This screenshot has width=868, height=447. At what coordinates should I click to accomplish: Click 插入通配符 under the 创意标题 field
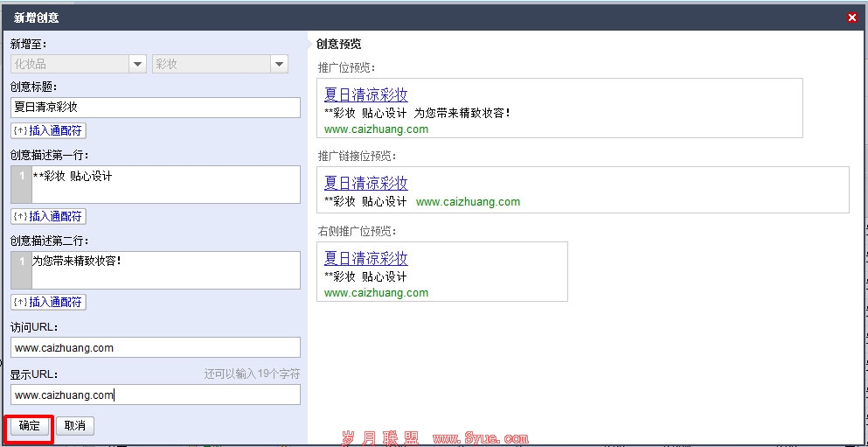49,130
